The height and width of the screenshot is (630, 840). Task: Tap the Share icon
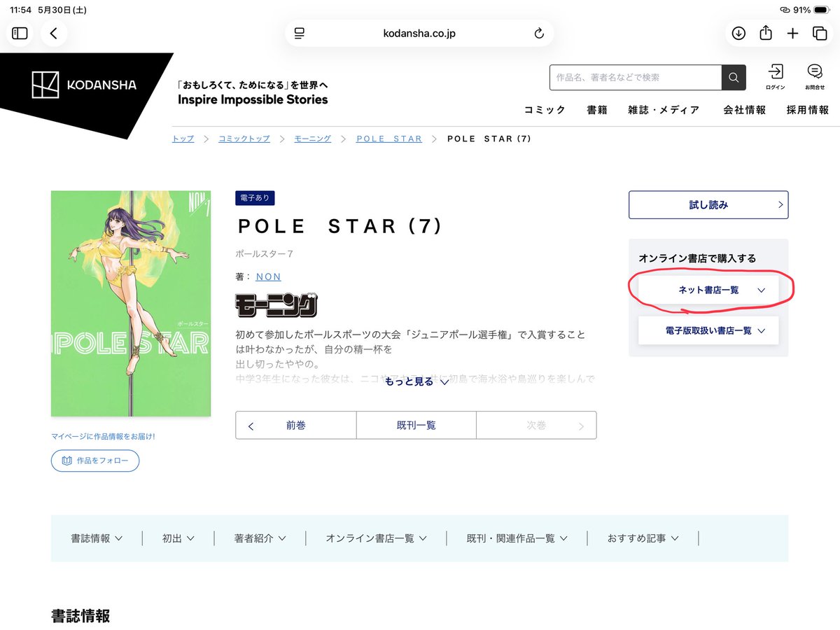766,33
